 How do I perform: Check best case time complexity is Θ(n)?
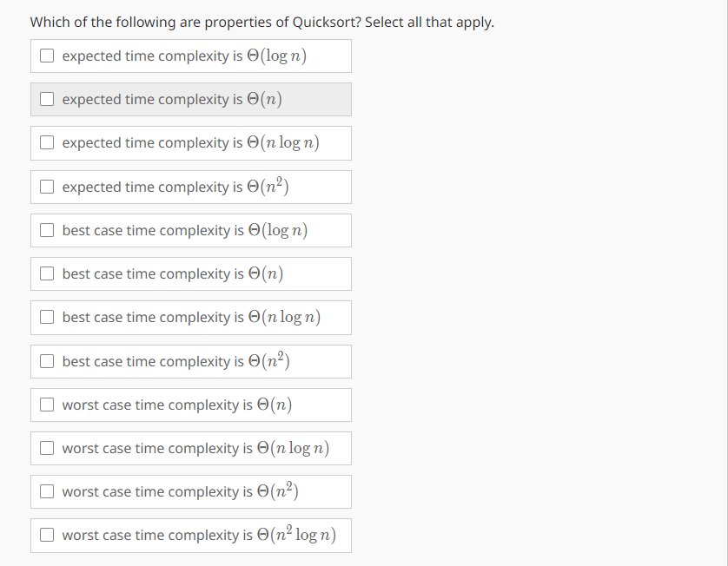[x=47, y=273]
